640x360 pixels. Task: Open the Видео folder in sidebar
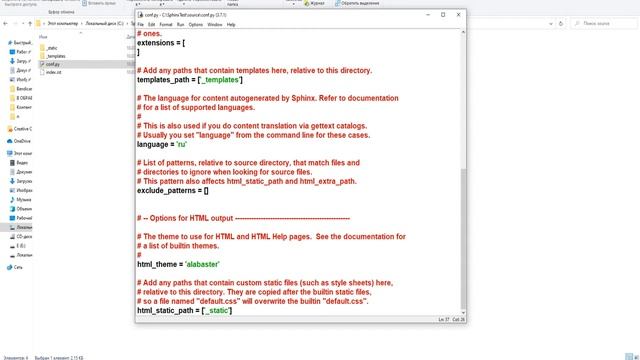pos(19,163)
